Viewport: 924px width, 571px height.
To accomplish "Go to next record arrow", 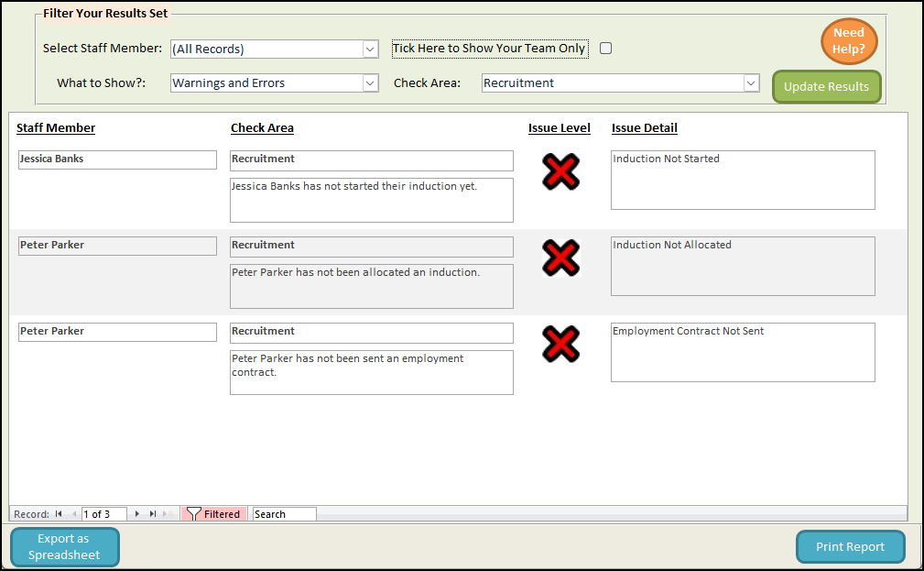I will point(137,514).
